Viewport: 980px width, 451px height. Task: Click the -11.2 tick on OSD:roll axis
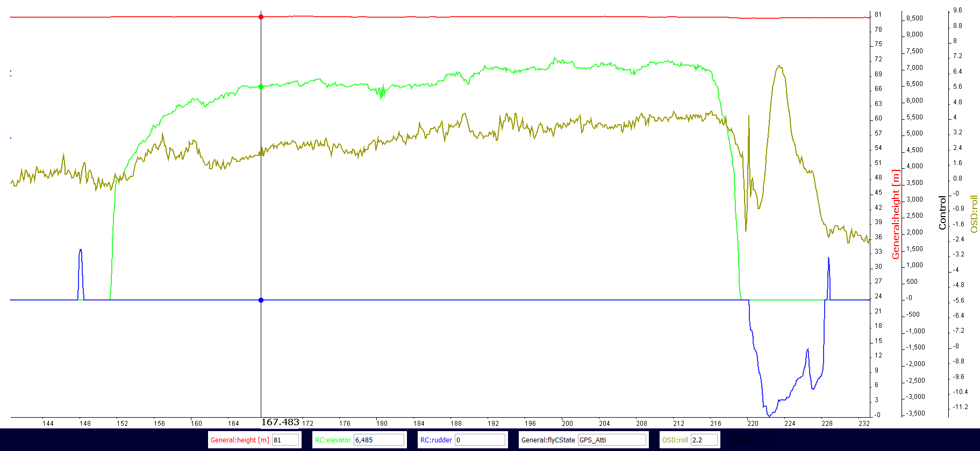tap(960, 407)
